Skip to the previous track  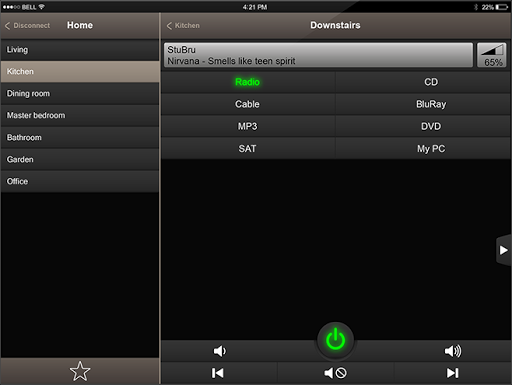pyautogui.click(x=218, y=373)
